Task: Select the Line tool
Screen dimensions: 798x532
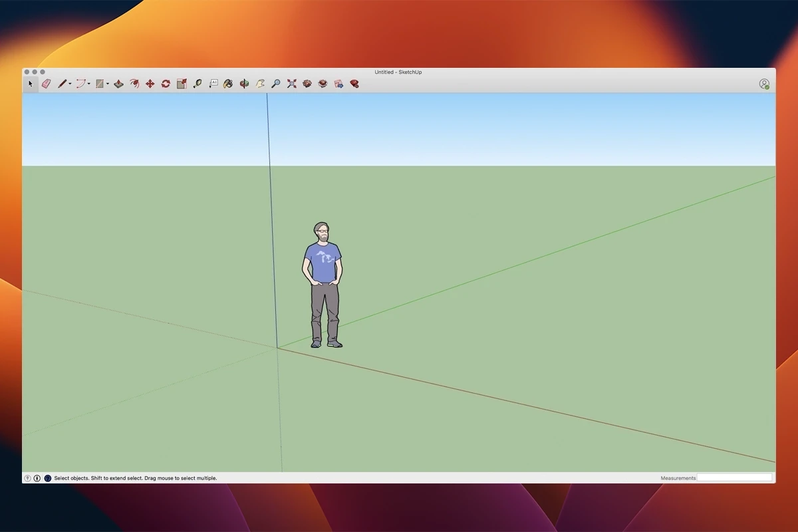Action: pyautogui.click(x=61, y=83)
